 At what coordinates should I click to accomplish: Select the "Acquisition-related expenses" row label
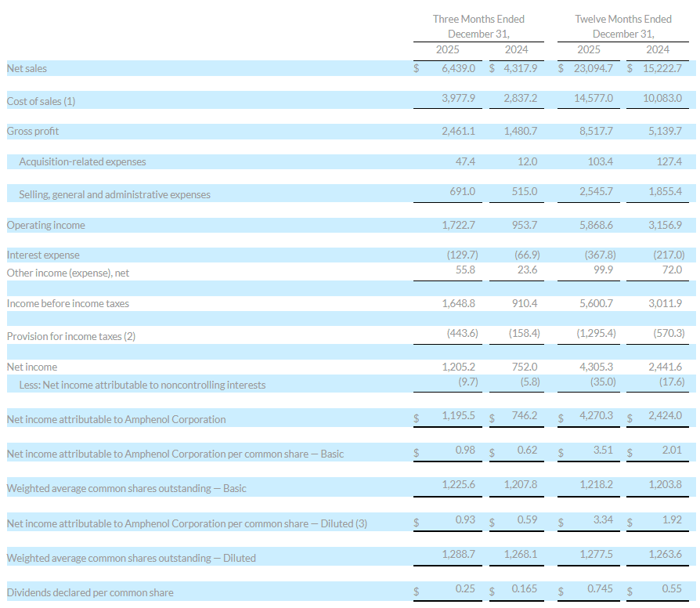[x=82, y=162]
